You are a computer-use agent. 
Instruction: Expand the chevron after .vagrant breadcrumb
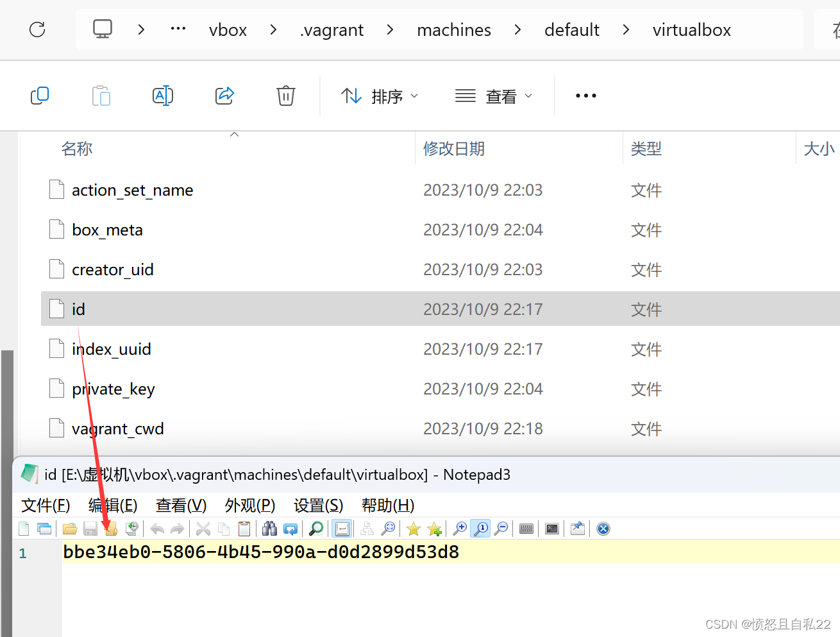[390, 30]
